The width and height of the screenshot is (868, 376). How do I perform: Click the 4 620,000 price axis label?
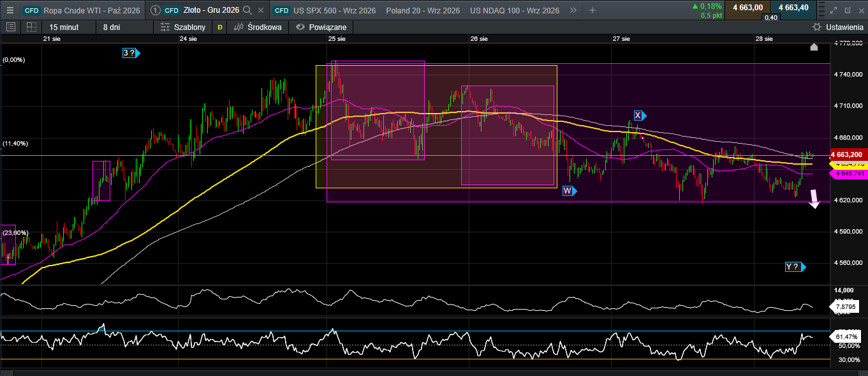(x=849, y=200)
